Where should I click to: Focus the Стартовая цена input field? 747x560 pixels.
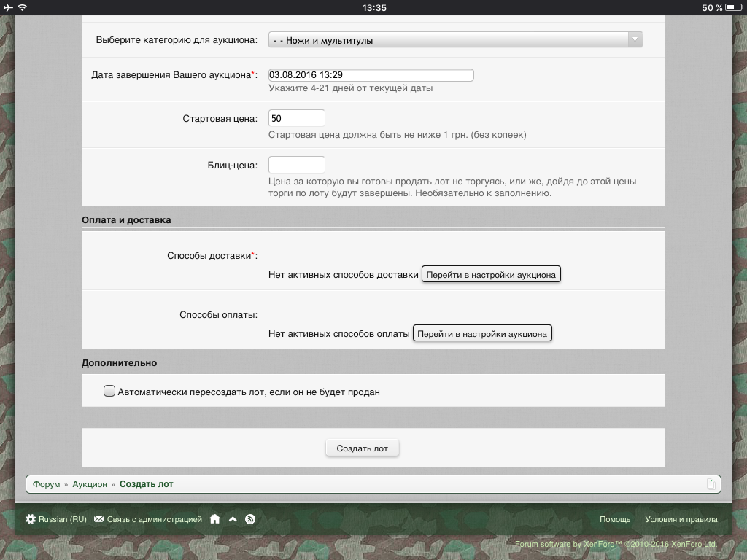(297, 119)
